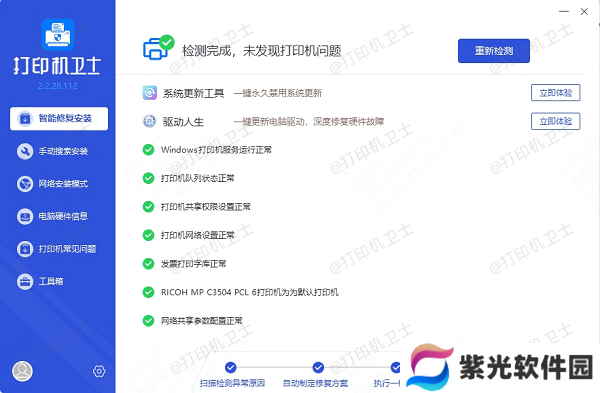Image resolution: width=600 pixels, height=393 pixels.
Task: Click the 打印机卫士 app logo icon
Action: click(58, 35)
